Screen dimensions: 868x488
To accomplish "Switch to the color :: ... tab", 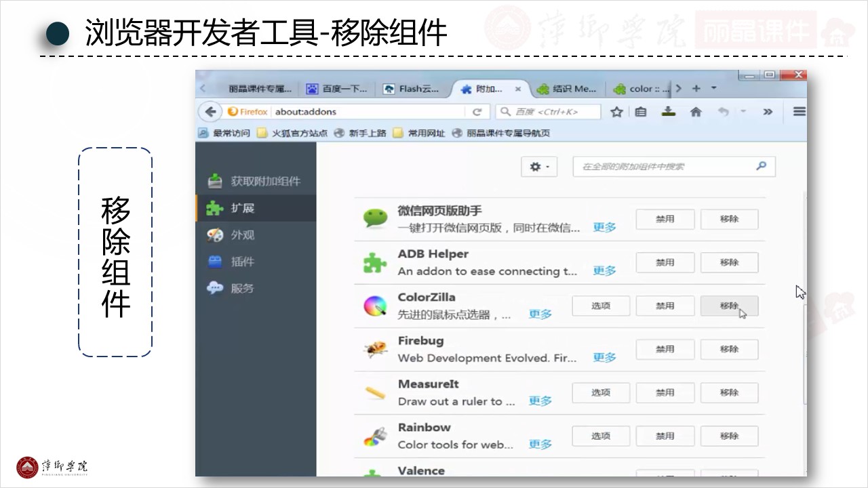I will pos(642,89).
